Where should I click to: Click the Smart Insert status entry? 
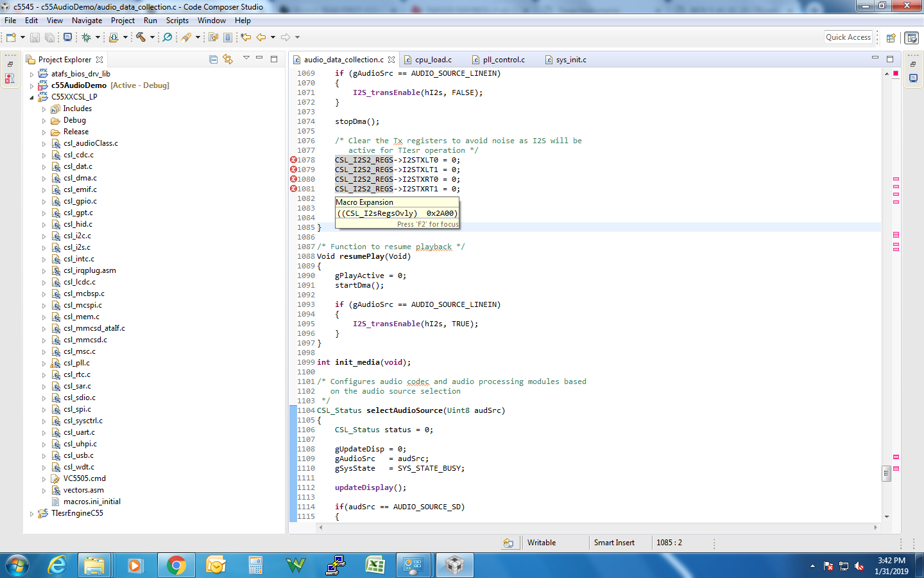(614, 543)
